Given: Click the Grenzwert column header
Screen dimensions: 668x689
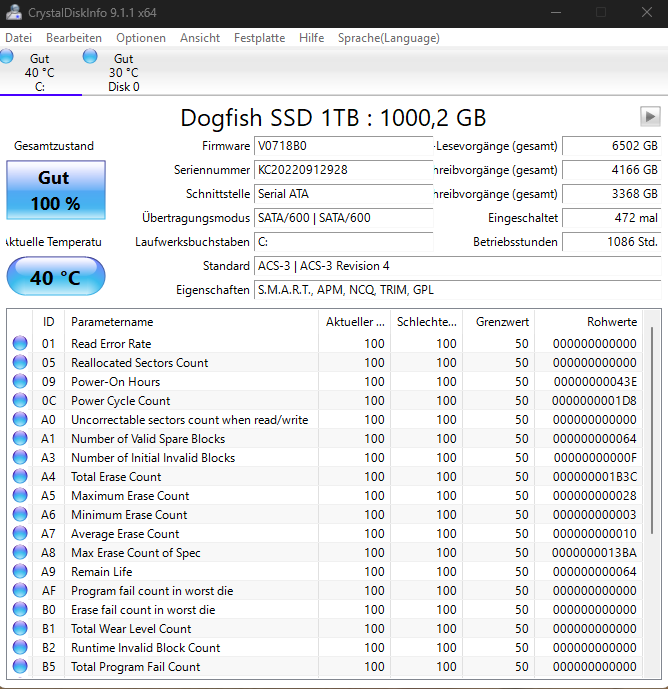Looking at the screenshot, I should 498,322.
